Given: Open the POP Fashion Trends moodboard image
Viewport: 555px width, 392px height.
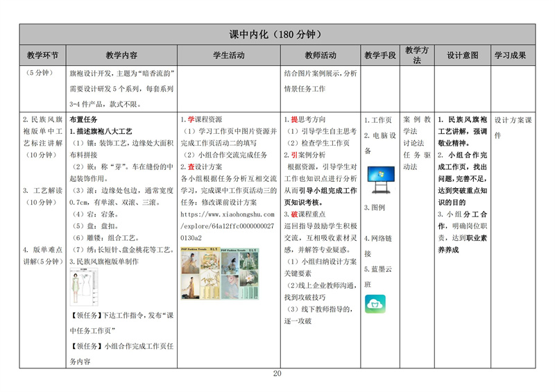Looking at the screenshot, I should pyautogui.click(x=220, y=273).
